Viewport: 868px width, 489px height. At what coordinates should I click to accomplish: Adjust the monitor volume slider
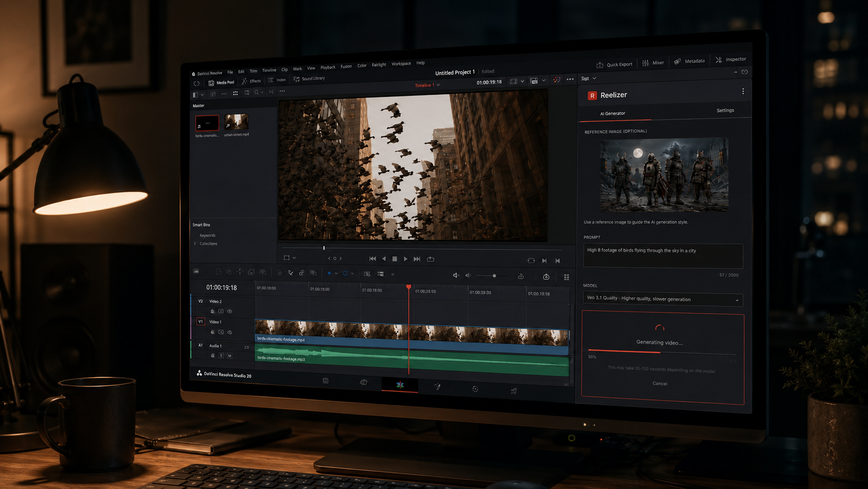click(494, 275)
